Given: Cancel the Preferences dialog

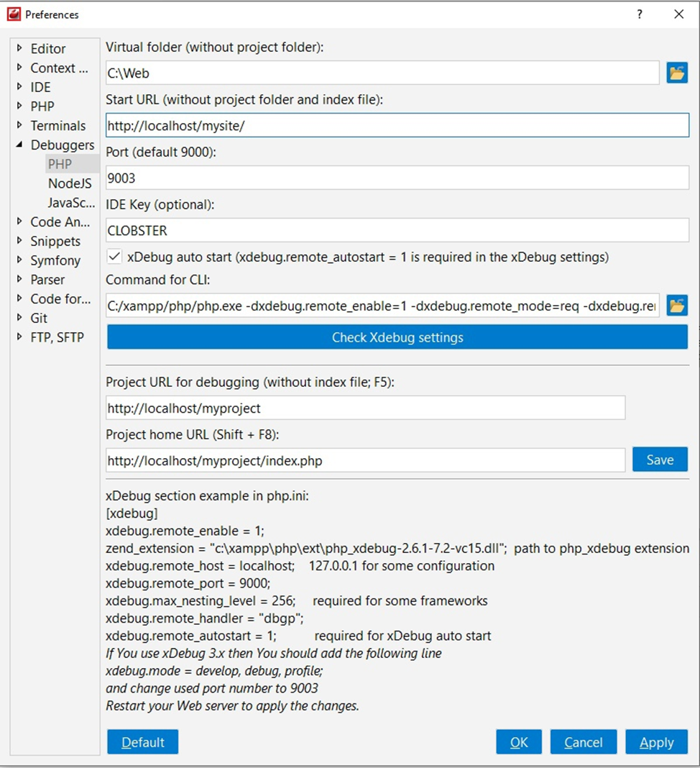Looking at the screenshot, I should [x=584, y=742].
